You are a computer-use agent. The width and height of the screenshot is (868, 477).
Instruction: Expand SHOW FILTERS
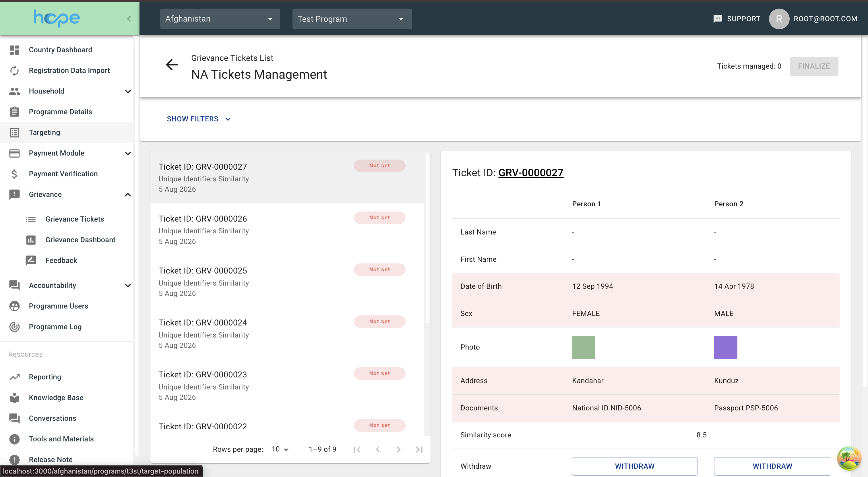point(199,119)
